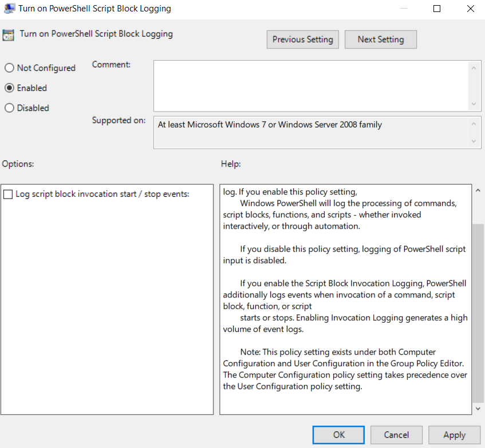Screen dimensions: 485x448
Task: Select the Not Configured option
Action: click(9, 68)
